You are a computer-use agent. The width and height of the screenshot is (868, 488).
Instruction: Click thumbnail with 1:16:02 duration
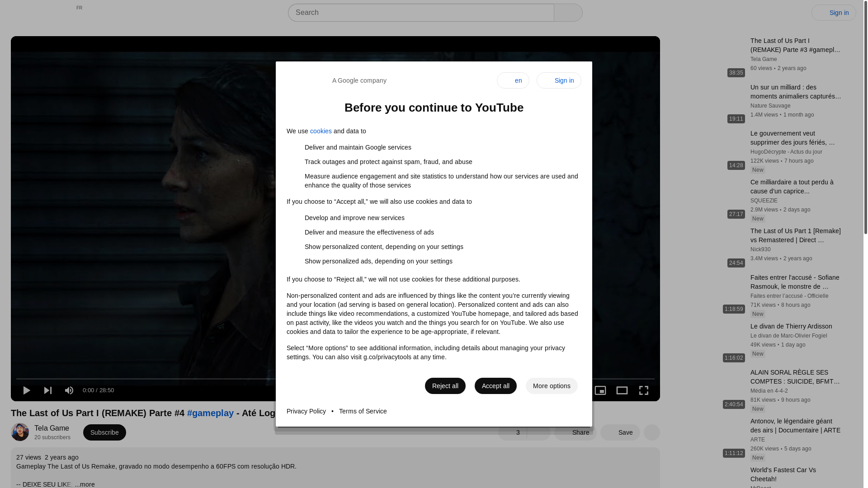708,343
